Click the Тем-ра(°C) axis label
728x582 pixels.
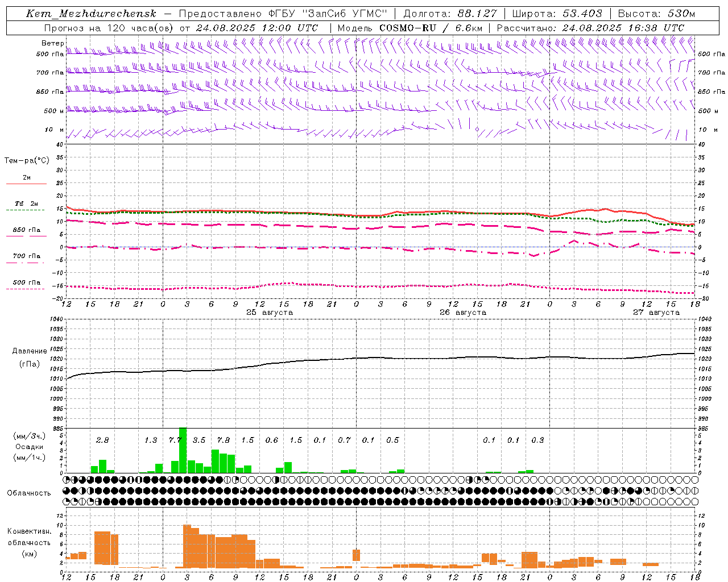[x=27, y=161]
